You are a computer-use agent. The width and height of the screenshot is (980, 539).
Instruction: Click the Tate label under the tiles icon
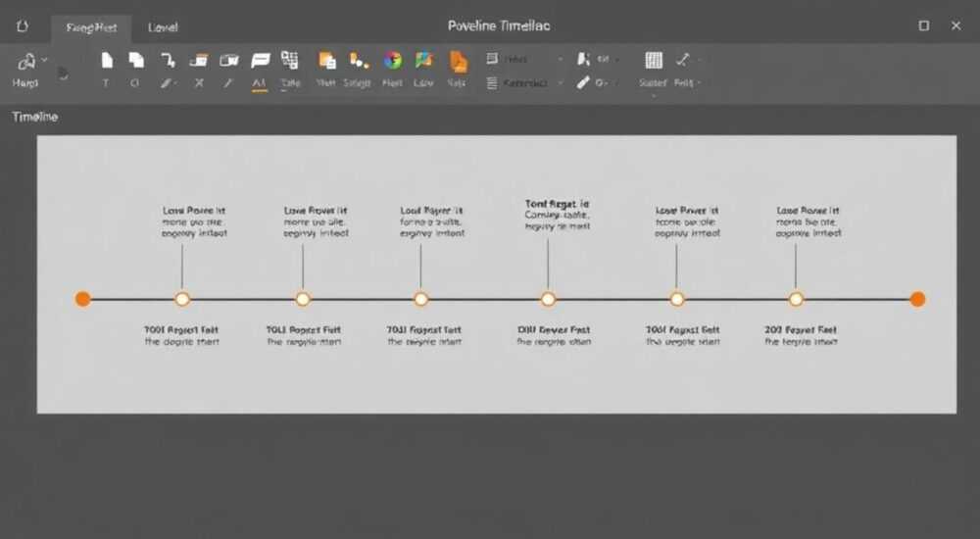291,82
